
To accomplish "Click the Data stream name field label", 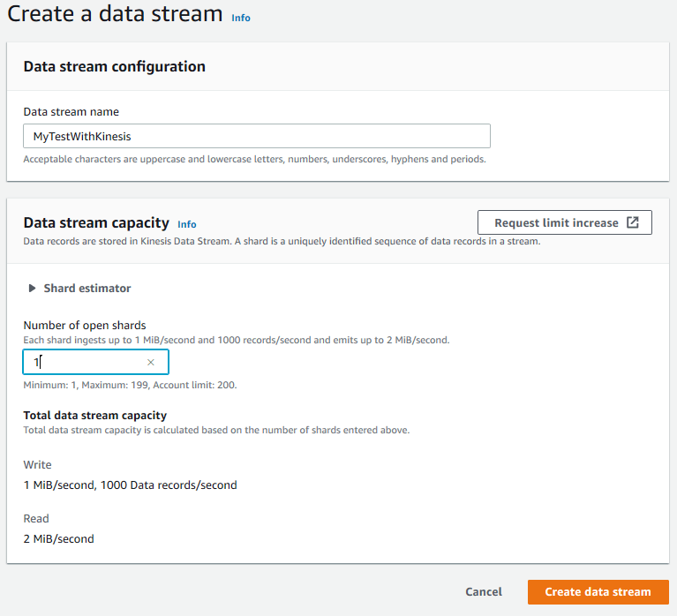I will (71, 112).
